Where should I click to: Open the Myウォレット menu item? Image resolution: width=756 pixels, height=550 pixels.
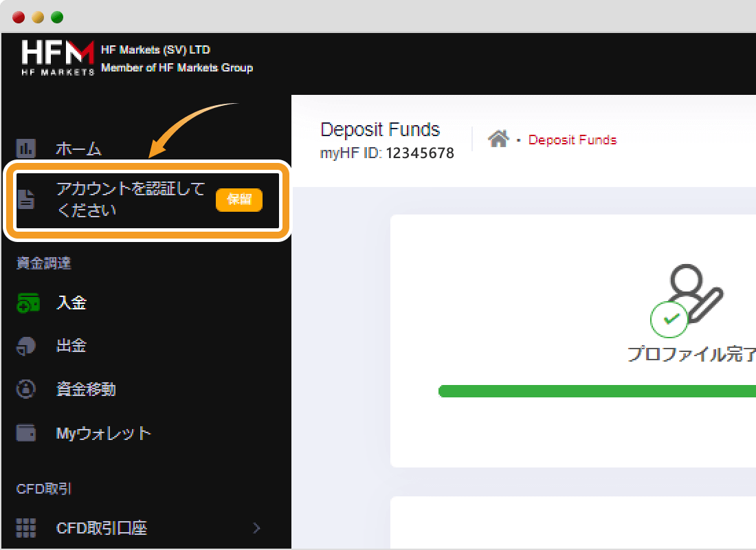coord(103,433)
